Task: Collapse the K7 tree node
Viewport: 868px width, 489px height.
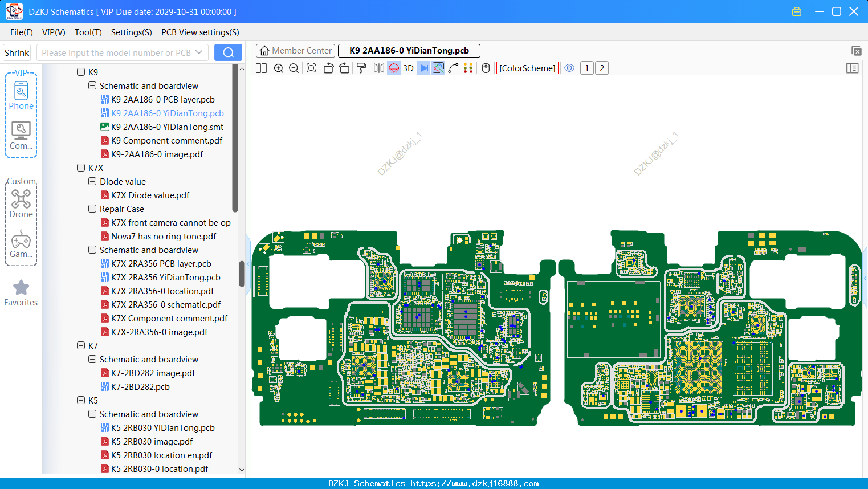Action: pyautogui.click(x=81, y=346)
